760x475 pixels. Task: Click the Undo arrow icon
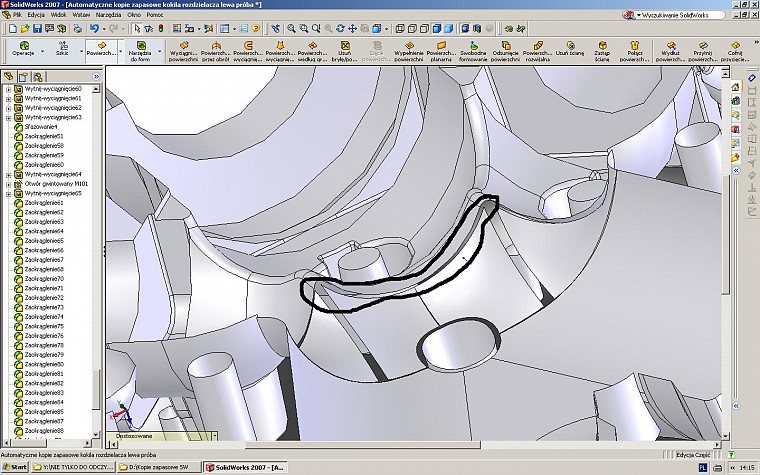click(95, 27)
